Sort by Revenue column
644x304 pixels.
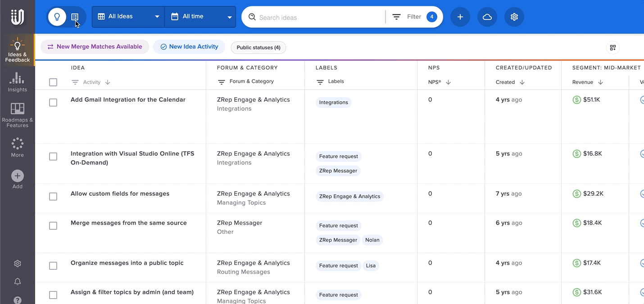(588, 82)
